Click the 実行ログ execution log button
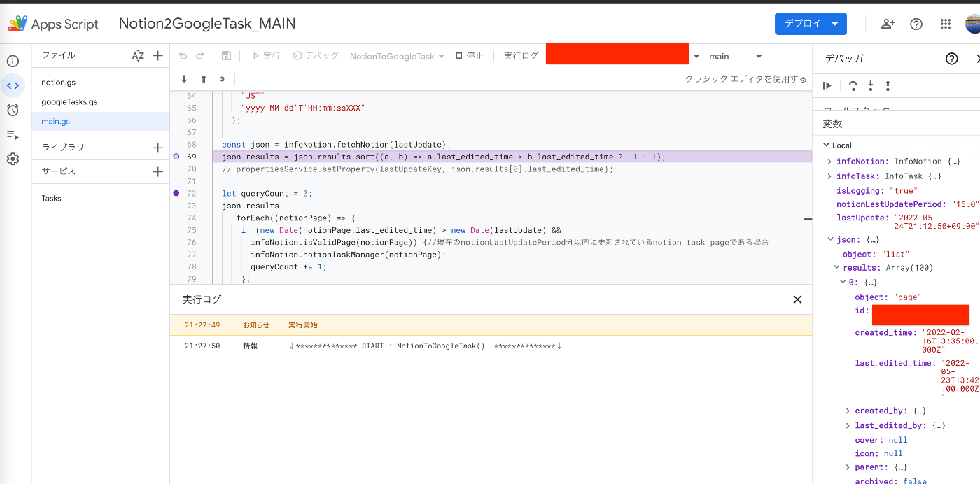This screenshot has height=484, width=980. (521, 56)
